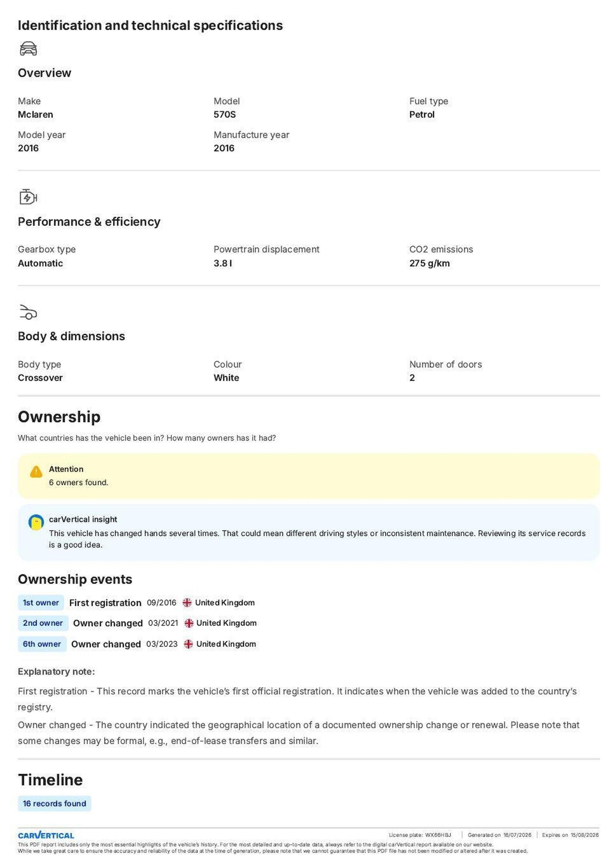Click the body and dimensions car icon
This screenshot has height=861, width=616.
(28, 312)
